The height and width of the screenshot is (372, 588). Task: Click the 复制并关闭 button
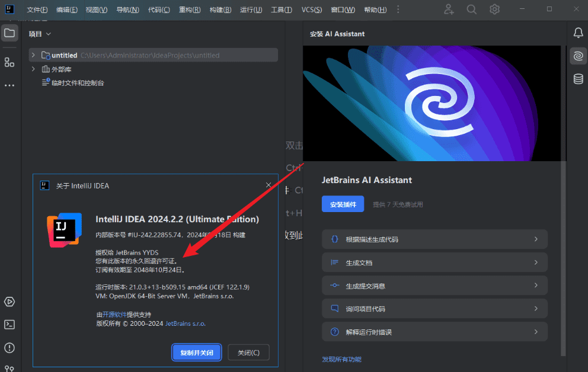197,352
